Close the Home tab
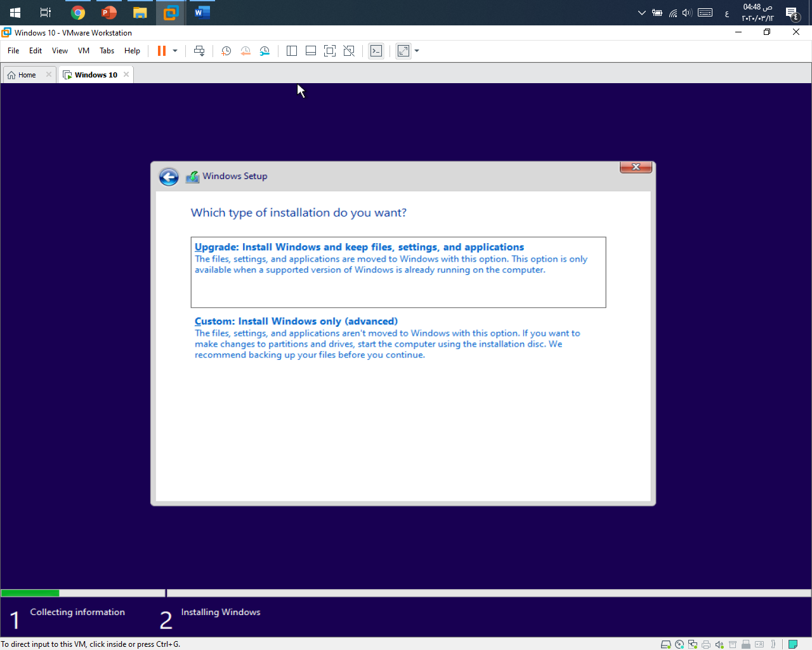 tap(49, 74)
